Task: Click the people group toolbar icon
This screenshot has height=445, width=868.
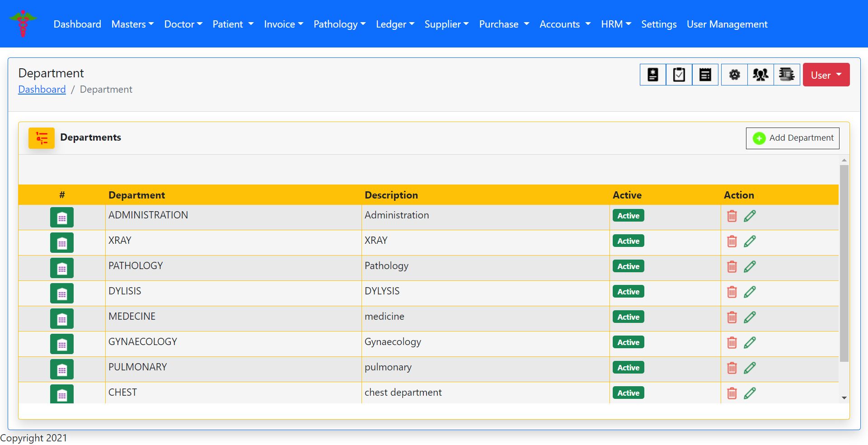Action: click(x=760, y=75)
